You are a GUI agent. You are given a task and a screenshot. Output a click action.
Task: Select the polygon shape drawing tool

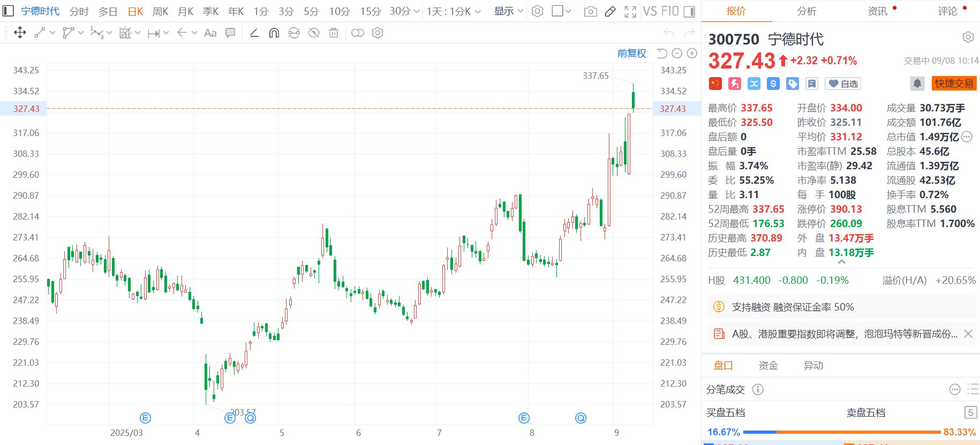tap(68, 33)
